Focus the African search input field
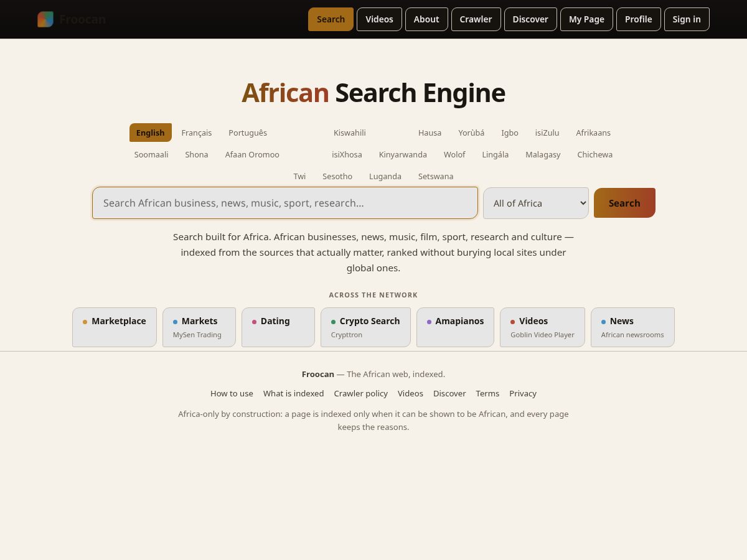Image resolution: width=747 pixels, height=560 pixels. pyautogui.click(x=285, y=203)
